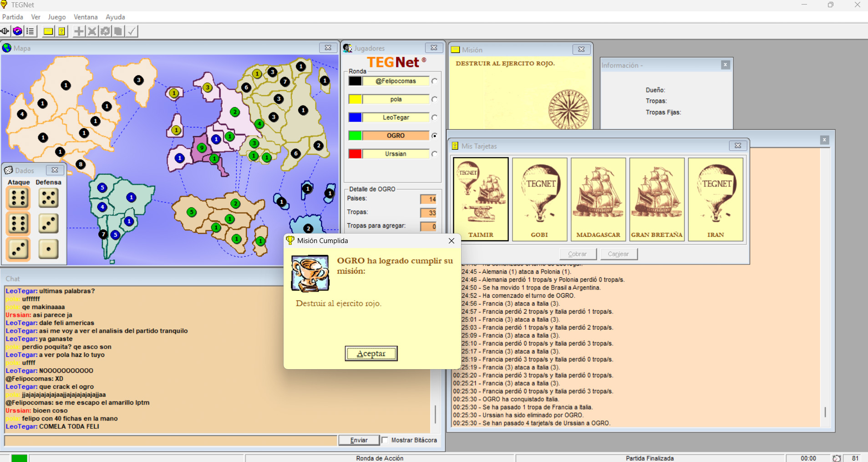868x462 pixels.
Task: Click the plus add troops toolbar icon
Action: (79, 31)
